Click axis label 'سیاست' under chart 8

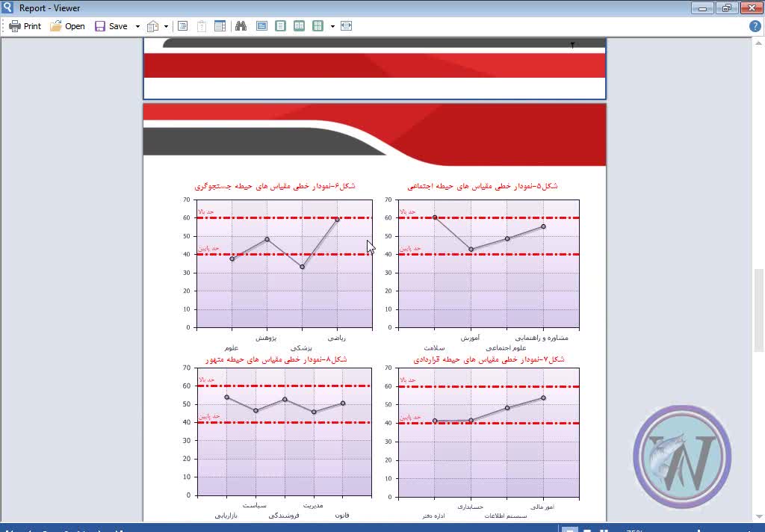(x=255, y=505)
